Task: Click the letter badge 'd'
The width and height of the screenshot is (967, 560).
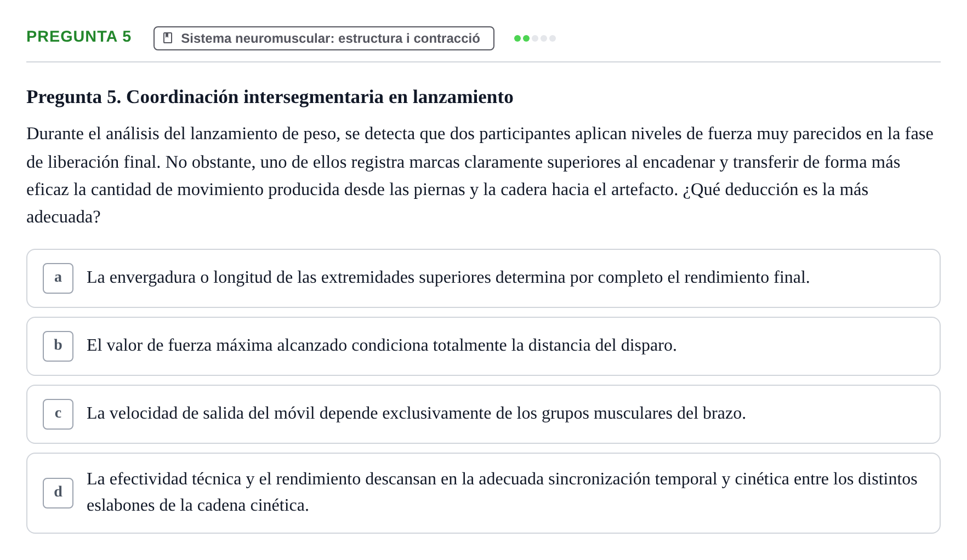Action: coord(58,493)
